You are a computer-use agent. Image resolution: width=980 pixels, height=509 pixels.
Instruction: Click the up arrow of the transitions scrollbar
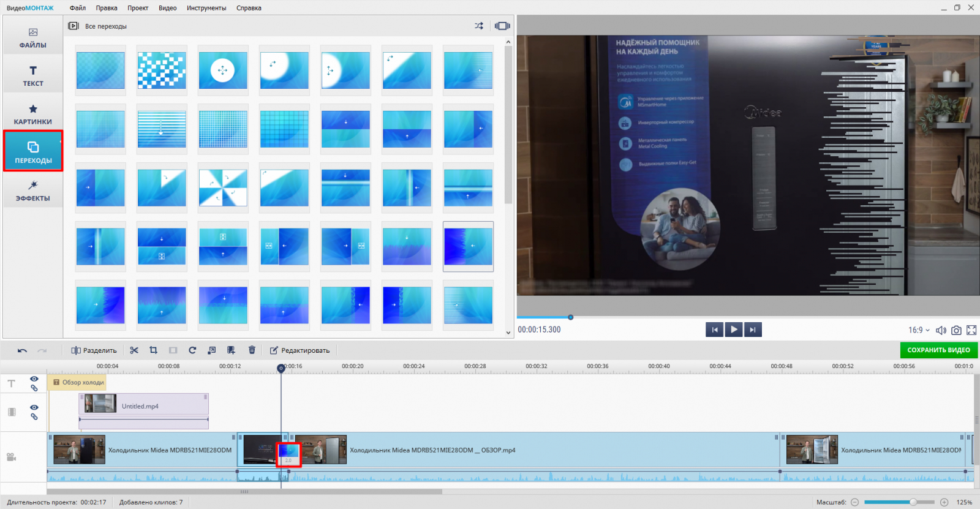pos(508,42)
